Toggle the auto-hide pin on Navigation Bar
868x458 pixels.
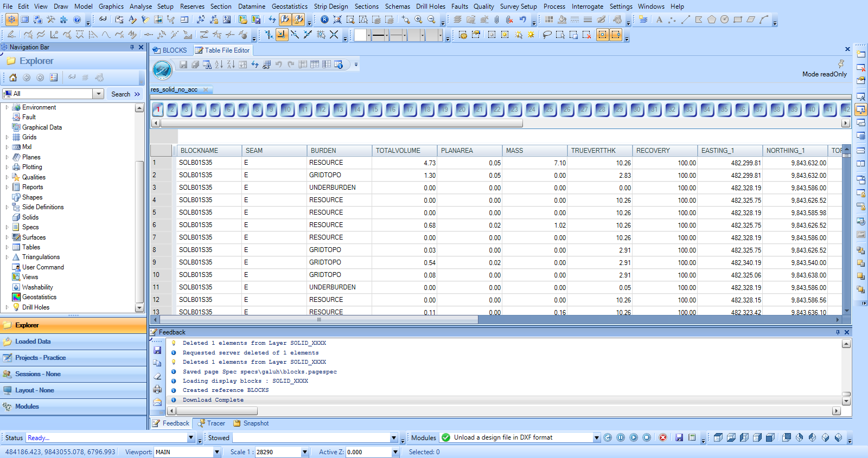132,47
